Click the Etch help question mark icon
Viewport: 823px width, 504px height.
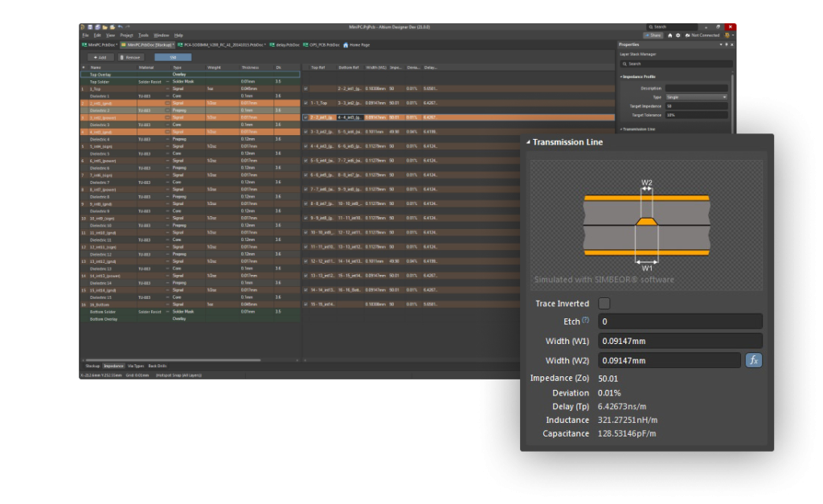click(x=586, y=321)
